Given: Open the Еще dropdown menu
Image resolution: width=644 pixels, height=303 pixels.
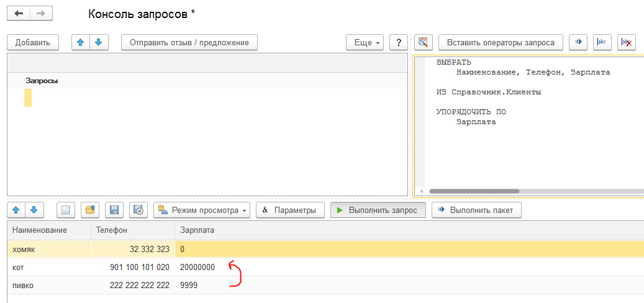Looking at the screenshot, I should (365, 42).
